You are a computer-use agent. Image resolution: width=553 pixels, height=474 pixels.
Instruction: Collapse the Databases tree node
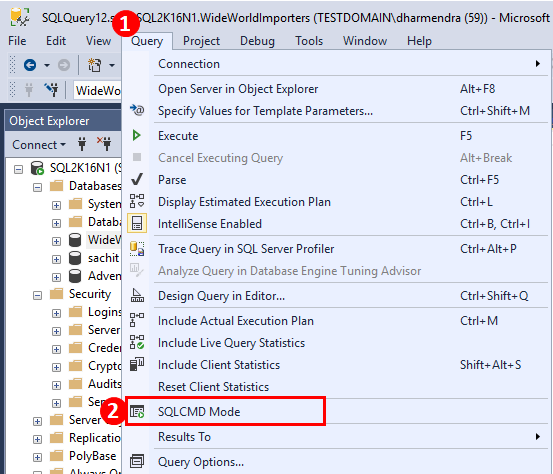[x=37, y=187]
